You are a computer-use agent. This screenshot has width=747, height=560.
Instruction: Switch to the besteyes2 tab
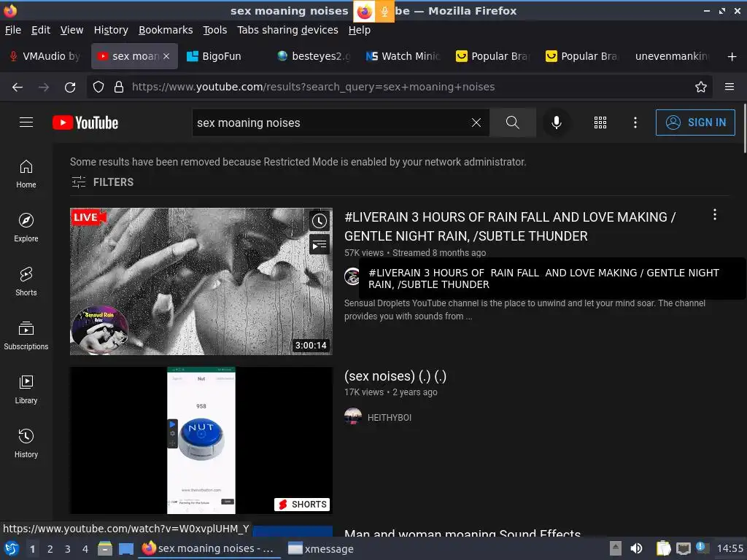click(x=313, y=56)
